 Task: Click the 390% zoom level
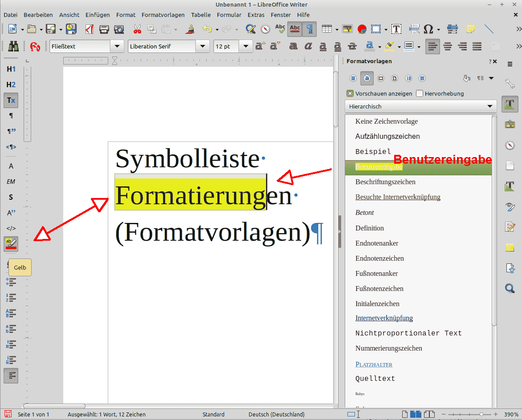511,414
